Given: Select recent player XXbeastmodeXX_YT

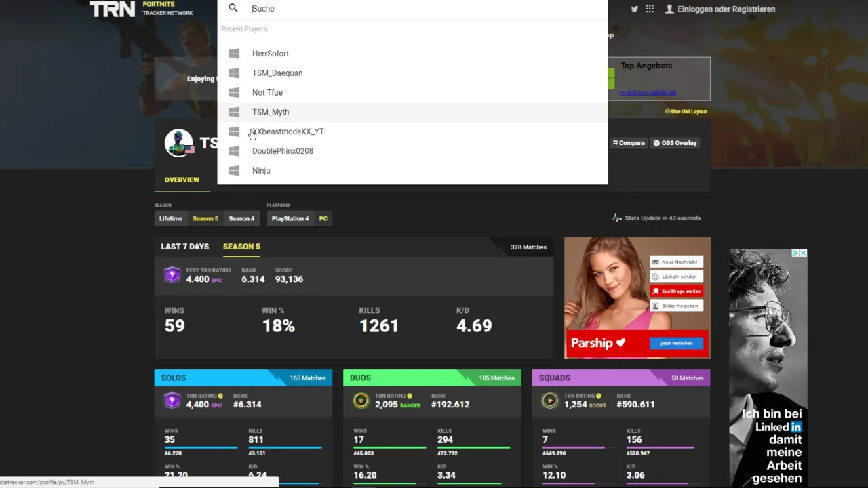Looking at the screenshot, I should tap(412, 131).
